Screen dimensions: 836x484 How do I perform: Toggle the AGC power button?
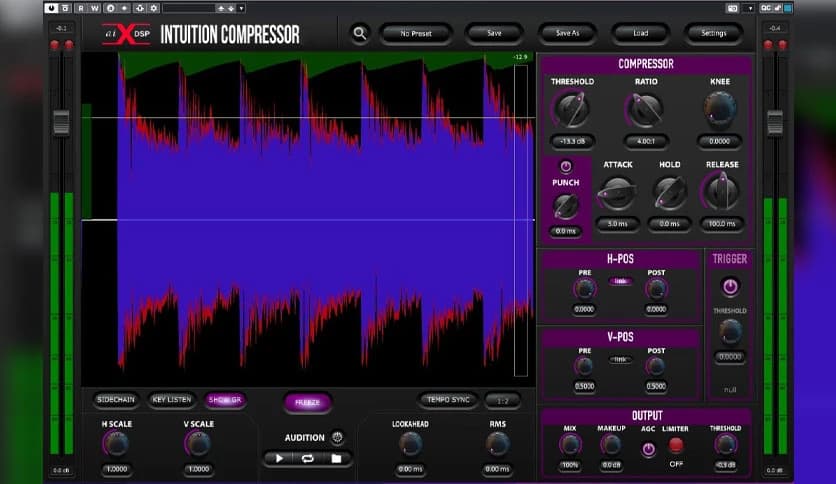click(x=648, y=449)
